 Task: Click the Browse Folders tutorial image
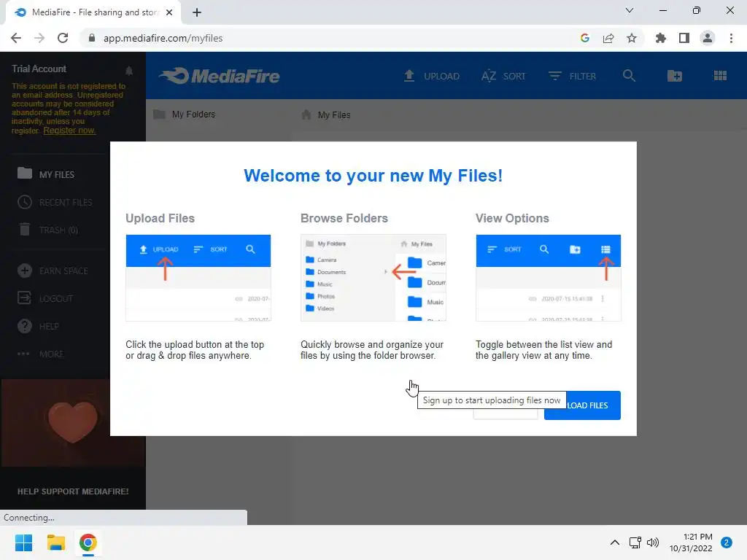(x=373, y=278)
